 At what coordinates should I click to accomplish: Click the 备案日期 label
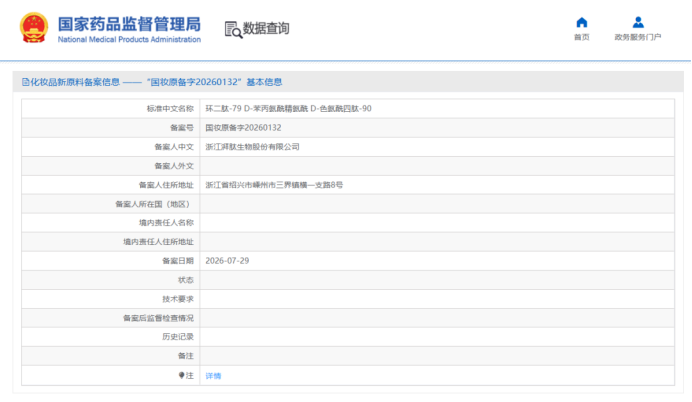coord(178,261)
